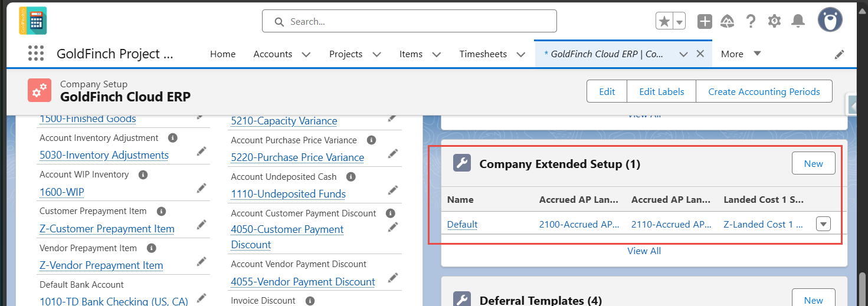Expand the Projects tab dropdown chevron

point(376,54)
